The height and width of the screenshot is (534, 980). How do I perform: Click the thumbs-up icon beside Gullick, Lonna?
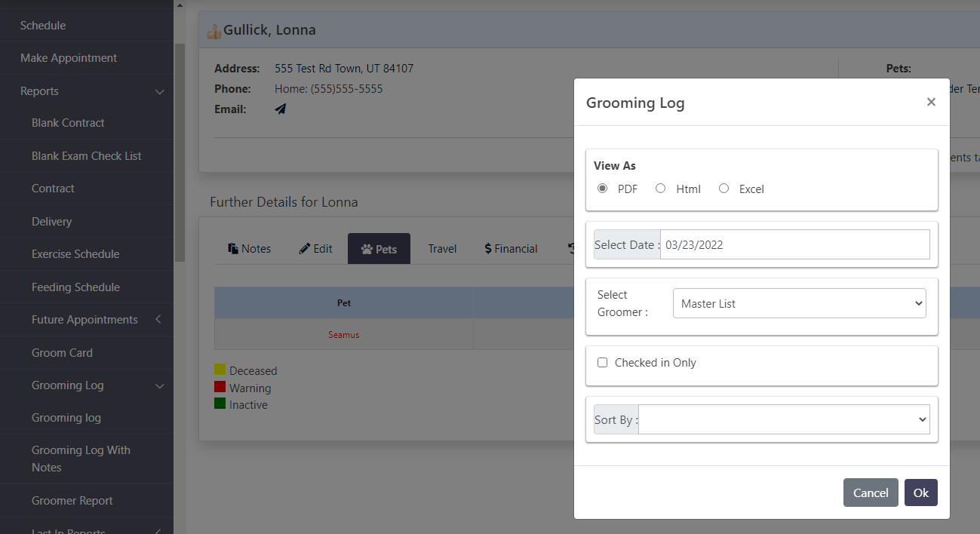pos(214,31)
